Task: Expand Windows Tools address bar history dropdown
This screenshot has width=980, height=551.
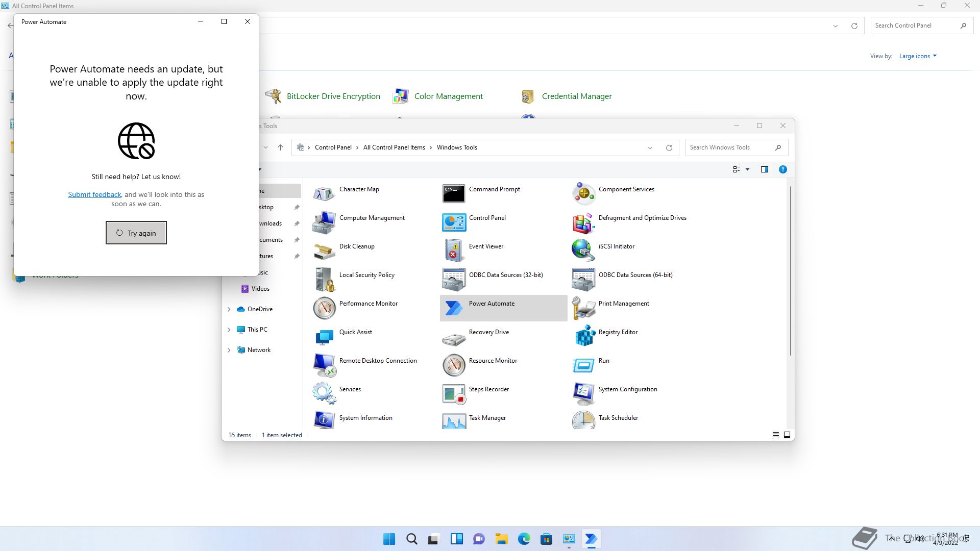Action: coord(650,148)
